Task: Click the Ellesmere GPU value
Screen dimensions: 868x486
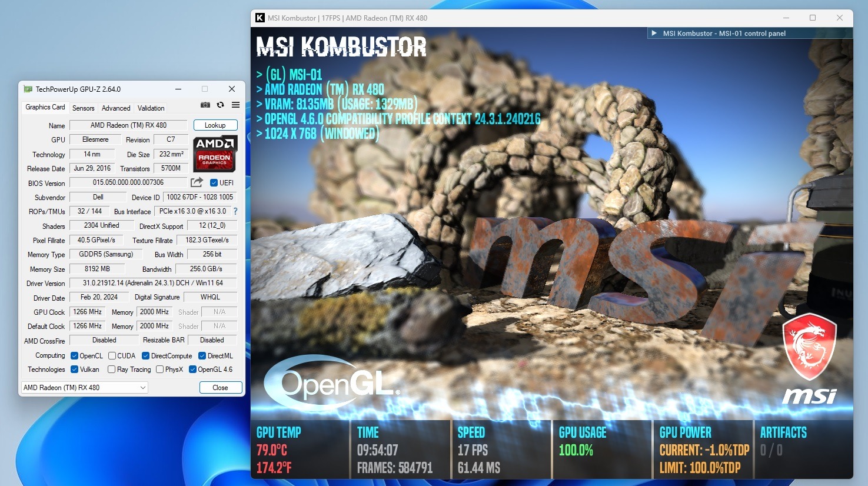Action: (x=95, y=140)
